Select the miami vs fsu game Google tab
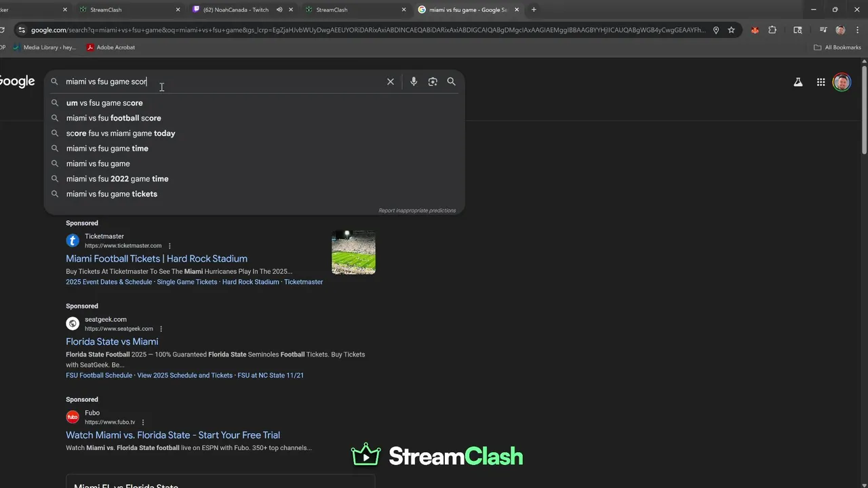Screen dimensions: 868x488 click(x=468, y=9)
